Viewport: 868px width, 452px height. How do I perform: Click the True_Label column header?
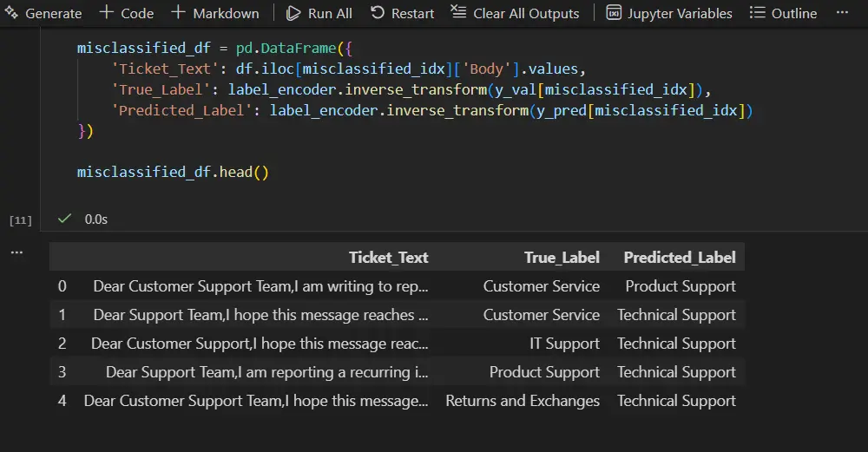coord(562,257)
